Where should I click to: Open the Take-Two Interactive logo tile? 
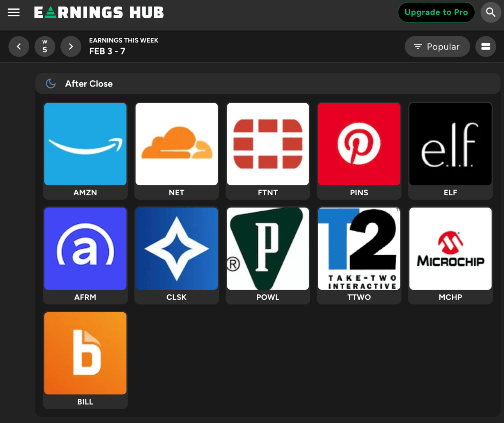[359, 248]
